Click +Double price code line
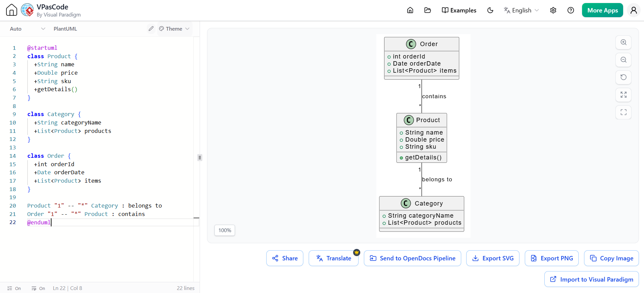644x293 pixels. 56,73
